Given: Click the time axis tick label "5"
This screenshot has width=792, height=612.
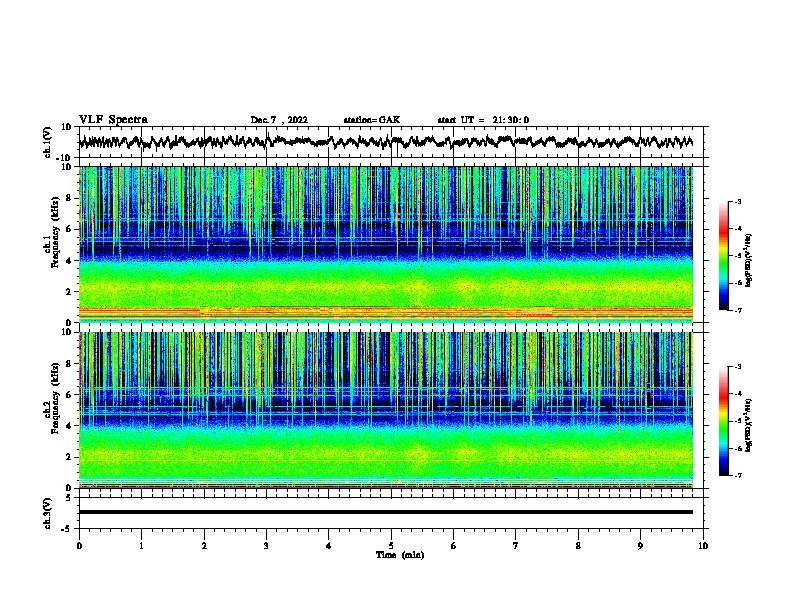Looking at the screenshot, I should tap(391, 546).
